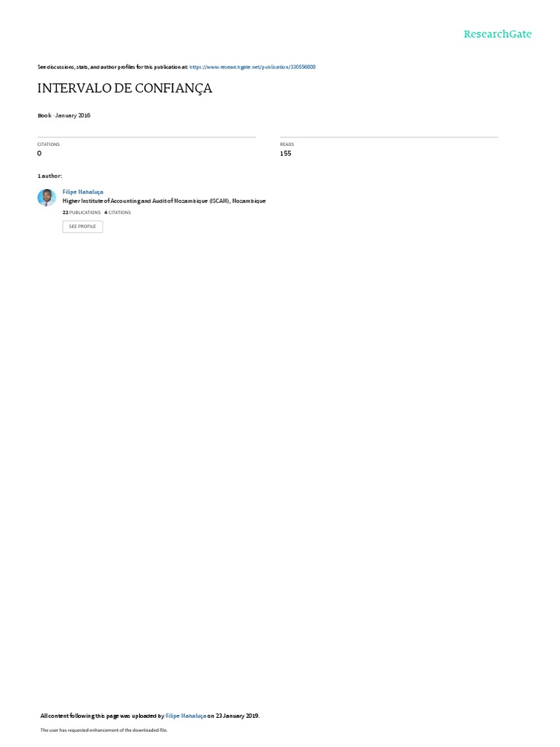Click the CITATIONS heading label
The width and height of the screenshot is (560, 747).
click(x=49, y=144)
